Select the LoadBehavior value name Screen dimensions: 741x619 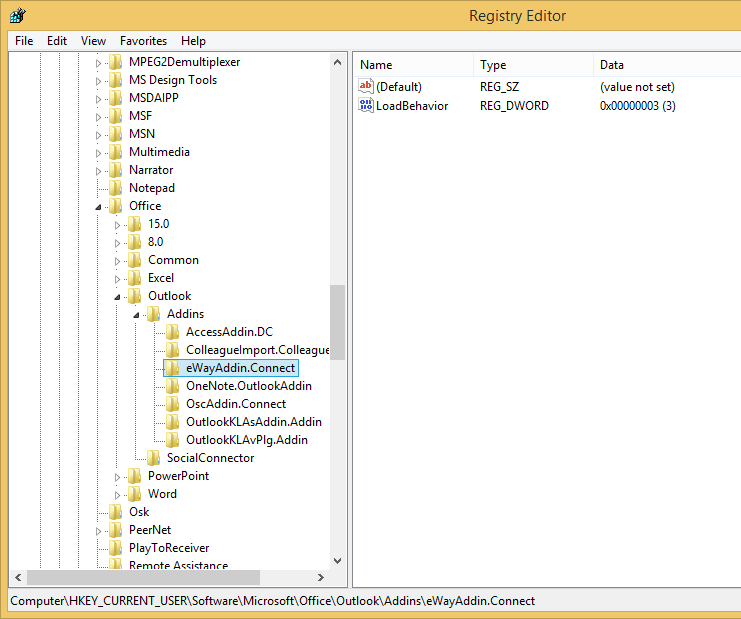412,106
